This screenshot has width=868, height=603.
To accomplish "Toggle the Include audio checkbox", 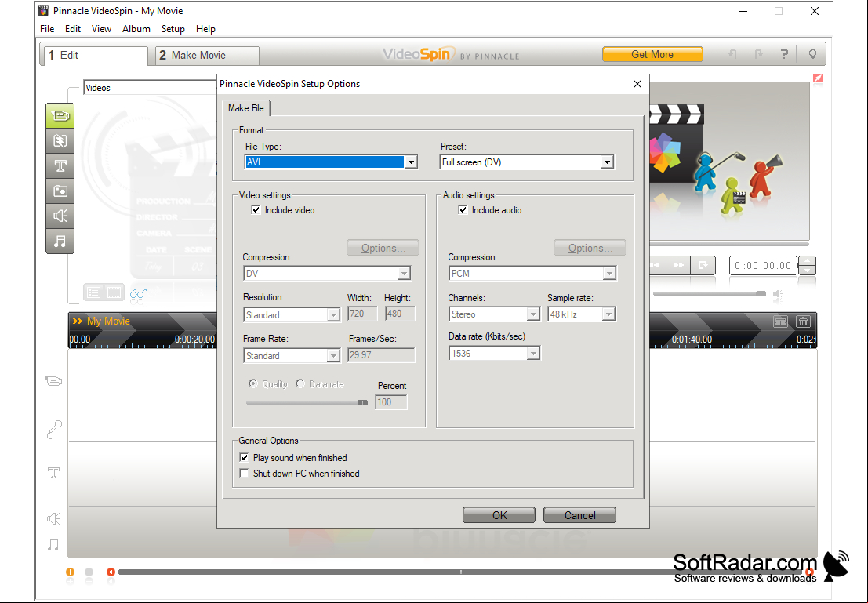I will point(463,210).
